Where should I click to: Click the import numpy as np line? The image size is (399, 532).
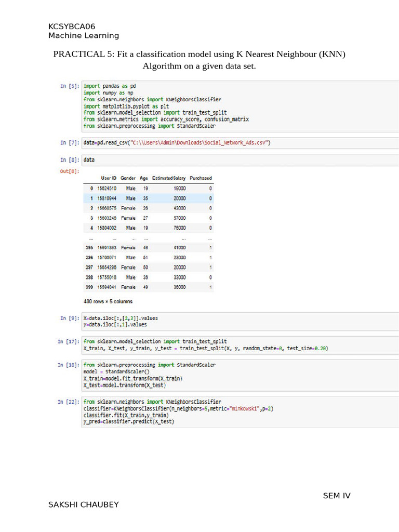pyautogui.click(x=108, y=92)
